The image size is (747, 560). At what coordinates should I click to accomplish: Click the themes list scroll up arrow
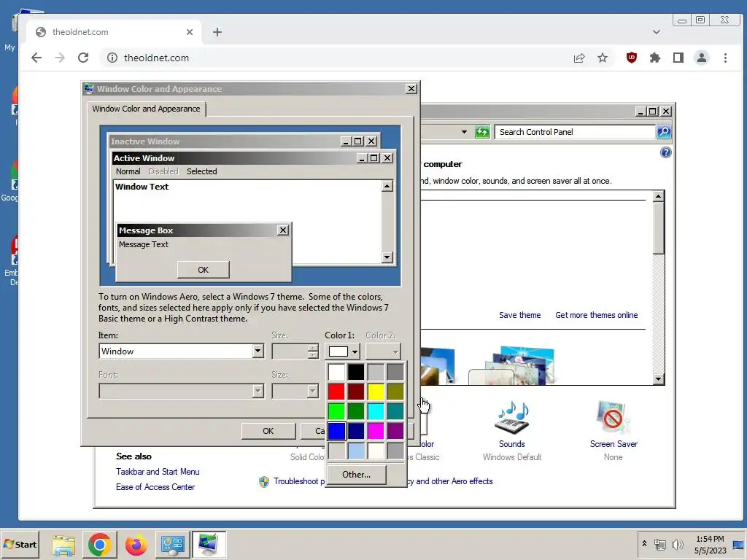click(x=659, y=196)
